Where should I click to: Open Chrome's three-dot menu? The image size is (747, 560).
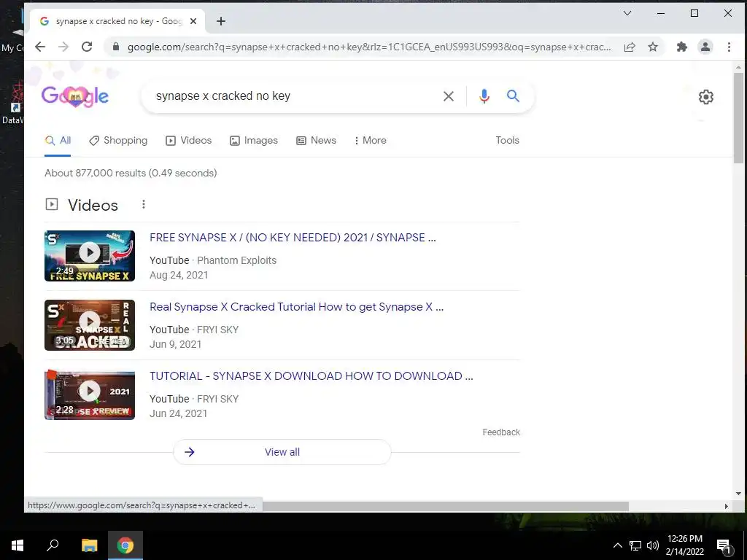tap(729, 47)
